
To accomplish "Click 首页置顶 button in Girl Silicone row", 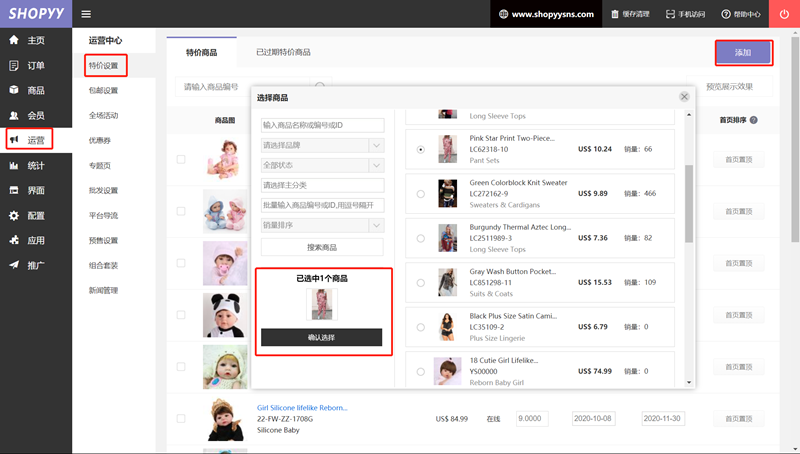I will (739, 418).
